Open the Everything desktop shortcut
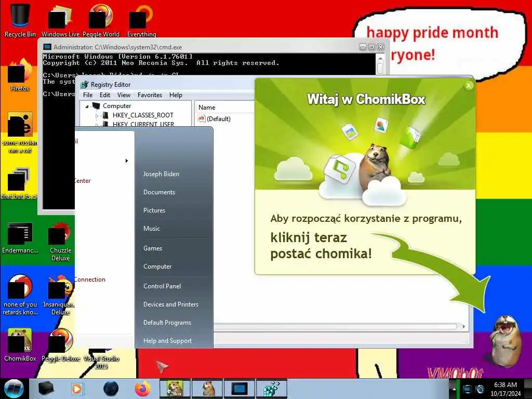Image resolution: width=532 pixels, height=399 pixels. 141,20
